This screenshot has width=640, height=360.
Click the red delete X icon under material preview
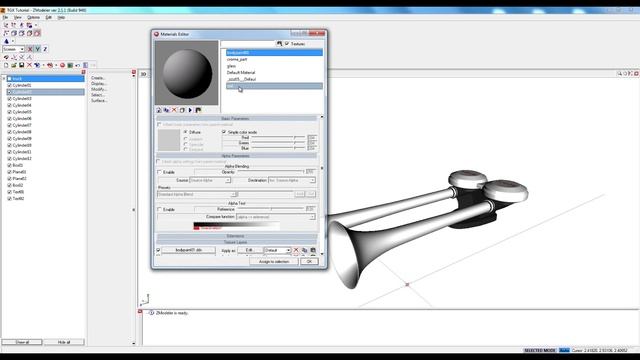(174, 110)
